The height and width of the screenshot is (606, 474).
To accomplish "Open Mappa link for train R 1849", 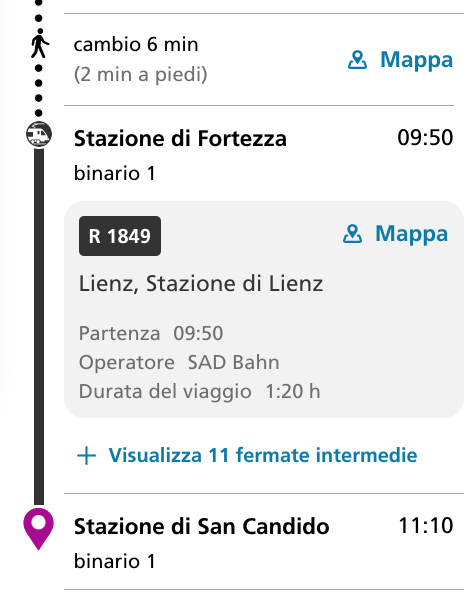I will coord(395,234).
